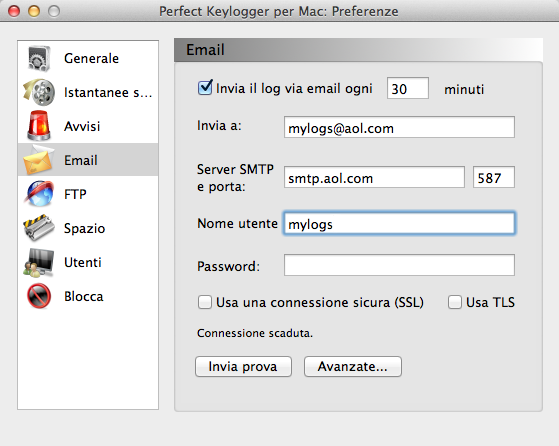Viewport: 559px width, 446px height.
Task: Minimize the Preferenze window
Action: coord(34,11)
